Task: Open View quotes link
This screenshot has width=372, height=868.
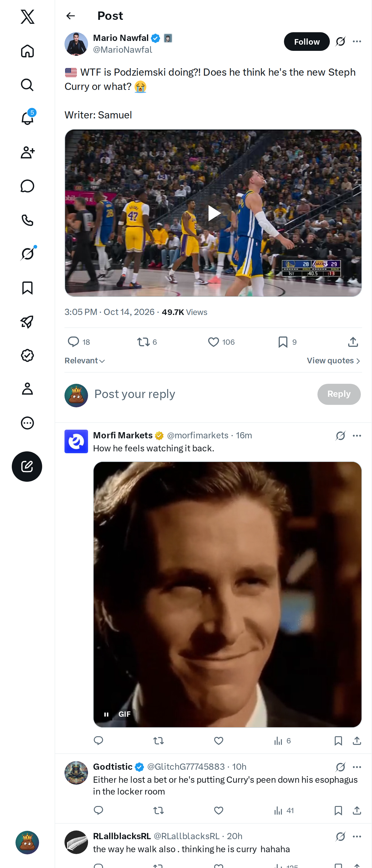Action: pyautogui.click(x=334, y=361)
